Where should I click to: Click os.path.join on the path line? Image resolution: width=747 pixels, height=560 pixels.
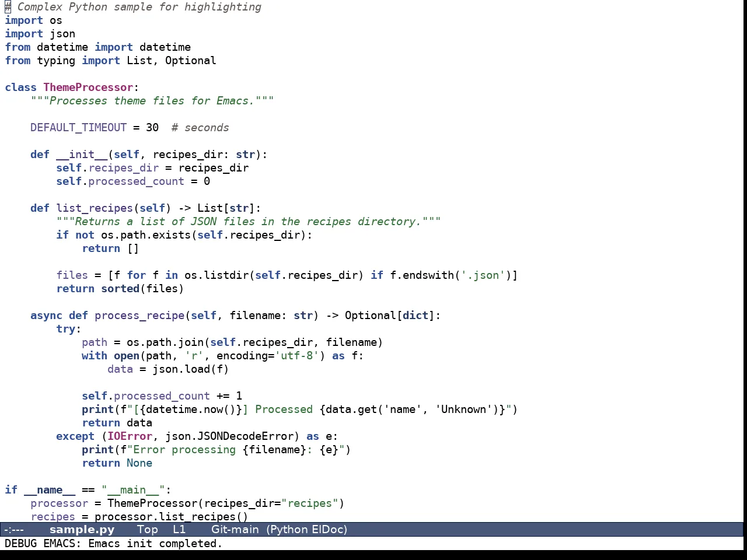click(165, 342)
